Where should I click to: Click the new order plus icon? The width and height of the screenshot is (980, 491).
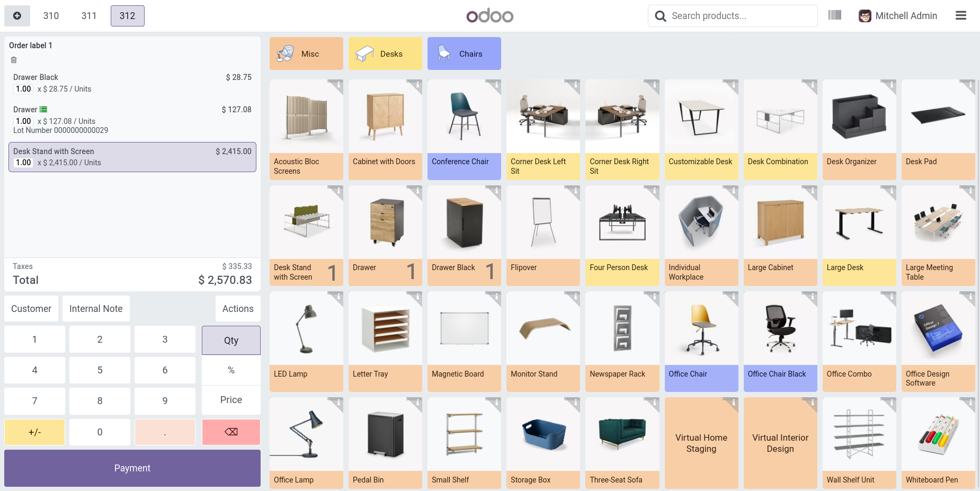point(17,16)
